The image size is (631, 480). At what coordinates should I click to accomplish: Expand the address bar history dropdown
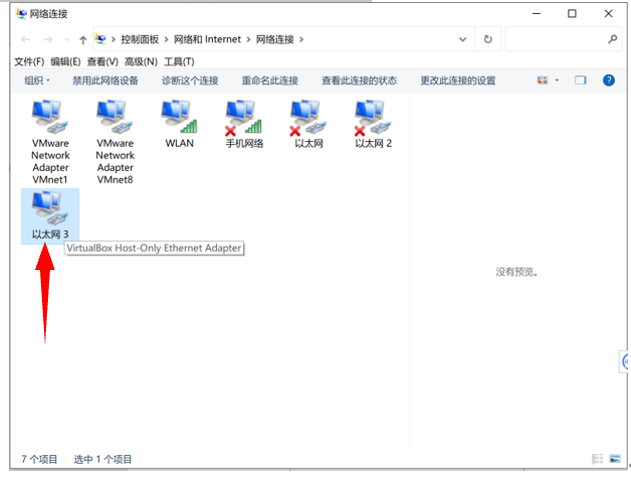click(x=463, y=39)
